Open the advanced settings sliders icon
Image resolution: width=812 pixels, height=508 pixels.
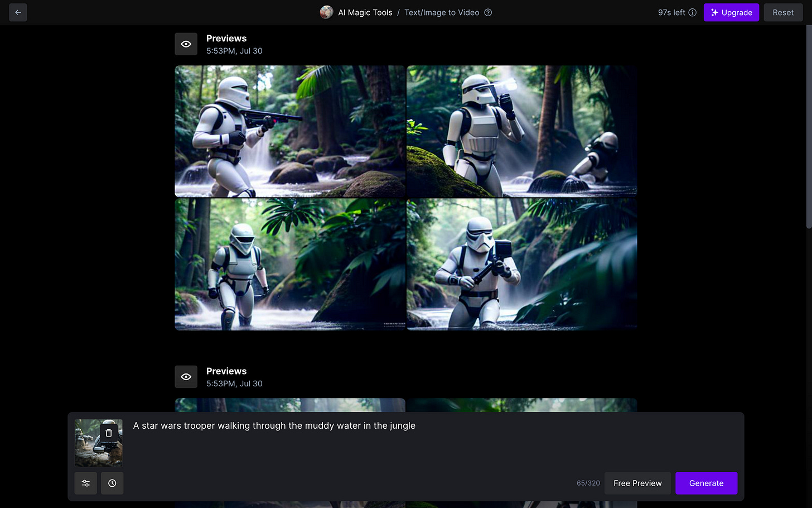pos(86,483)
